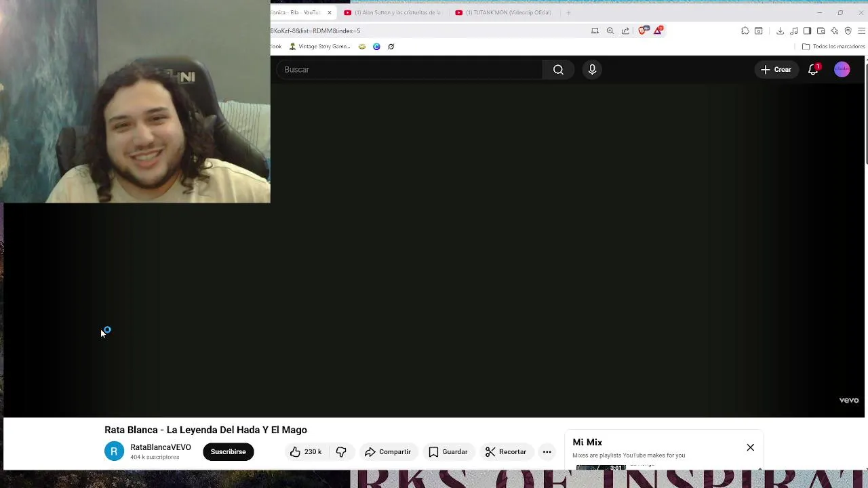Click the address bar URL text
Image resolution: width=868 pixels, height=488 pixels.
315,30
